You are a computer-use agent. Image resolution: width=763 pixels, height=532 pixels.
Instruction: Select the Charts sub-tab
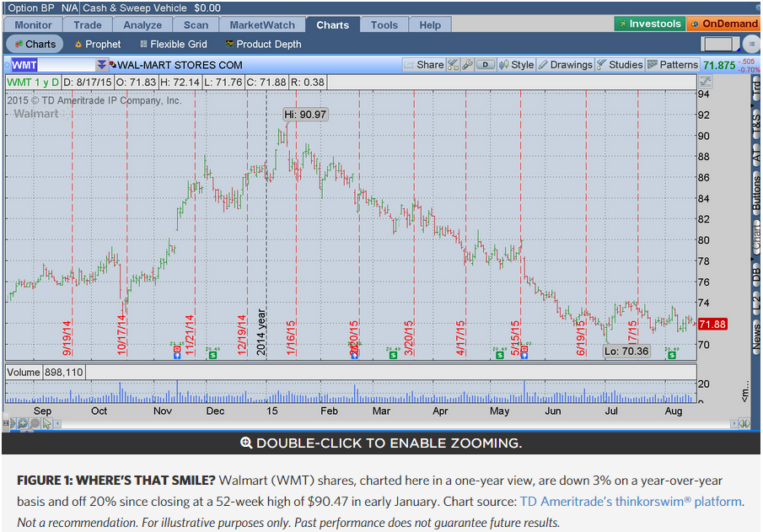click(35, 45)
